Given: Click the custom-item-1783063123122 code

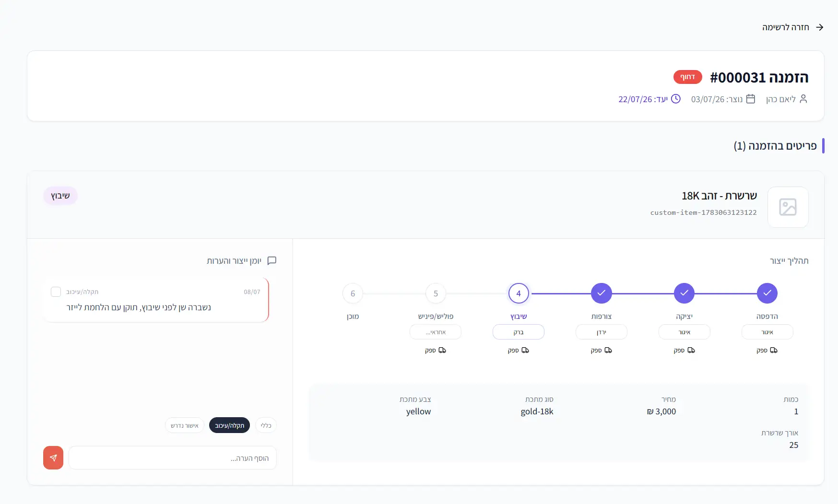Looking at the screenshot, I should coord(703,212).
